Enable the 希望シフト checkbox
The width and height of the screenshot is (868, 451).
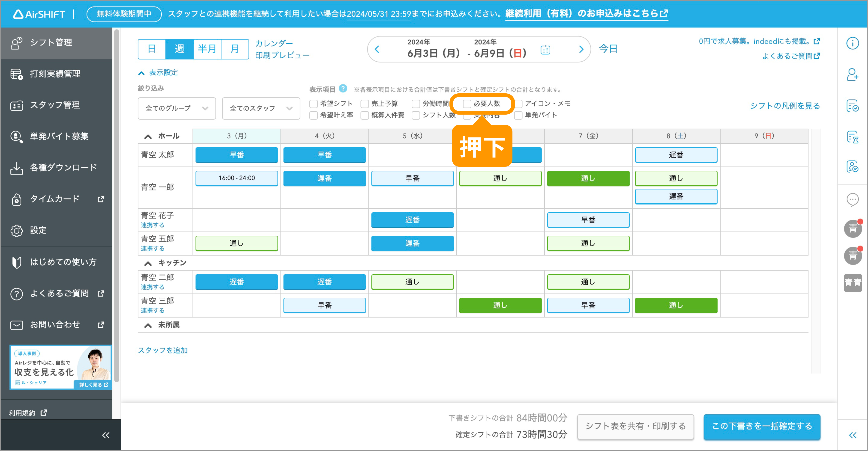(x=313, y=104)
